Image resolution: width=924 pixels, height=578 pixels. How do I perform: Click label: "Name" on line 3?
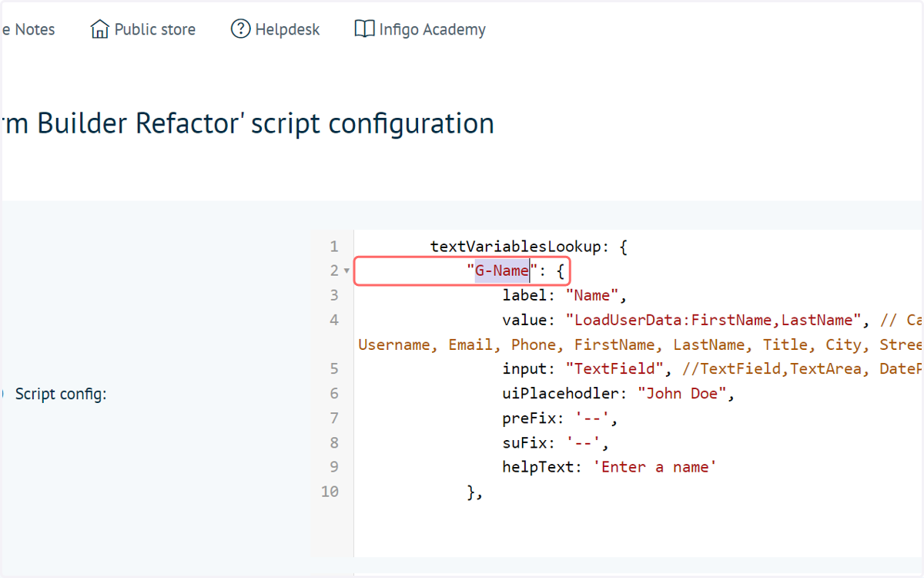coord(566,295)
